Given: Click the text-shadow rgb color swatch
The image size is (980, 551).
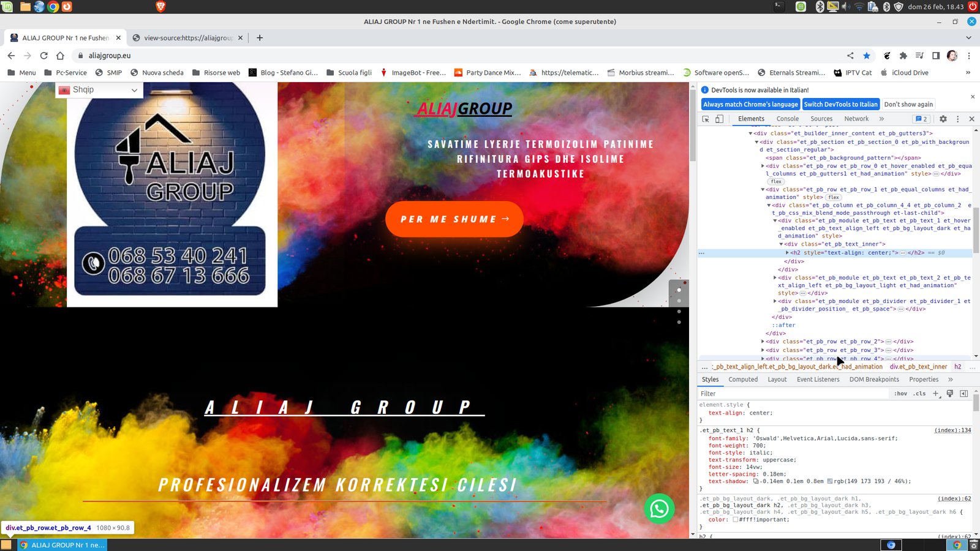Looking at the screenshot, I should [830, 481].
